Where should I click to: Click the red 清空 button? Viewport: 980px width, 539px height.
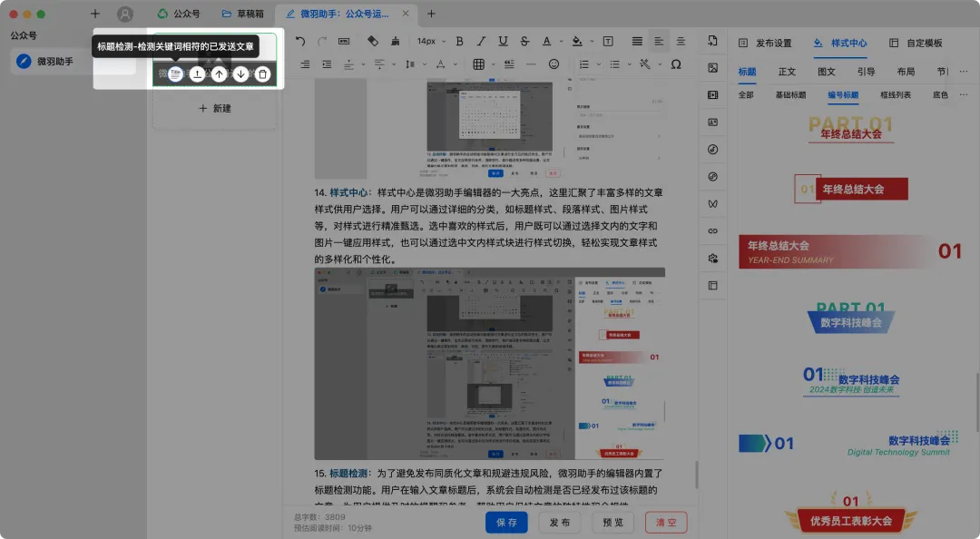666,522
